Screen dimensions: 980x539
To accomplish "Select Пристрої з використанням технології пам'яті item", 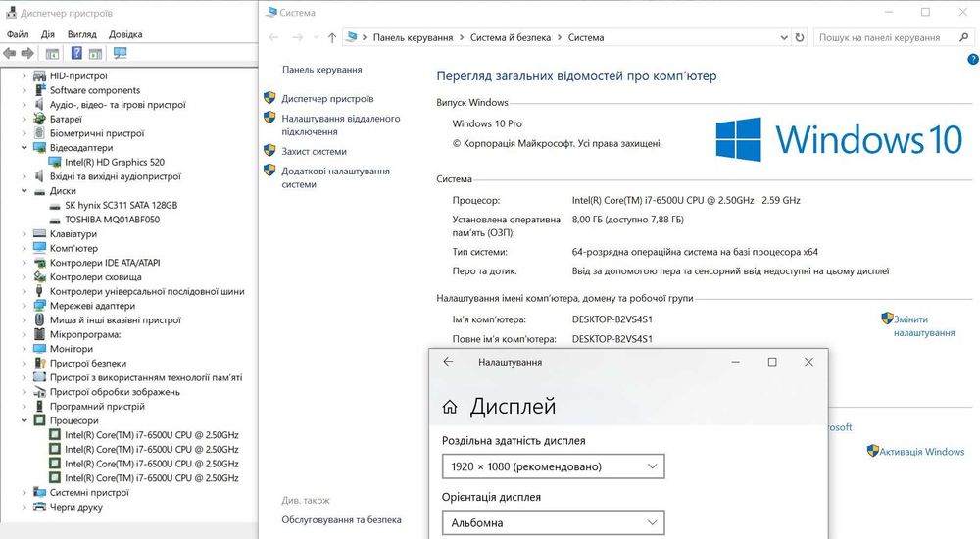I will coord(146,377).
